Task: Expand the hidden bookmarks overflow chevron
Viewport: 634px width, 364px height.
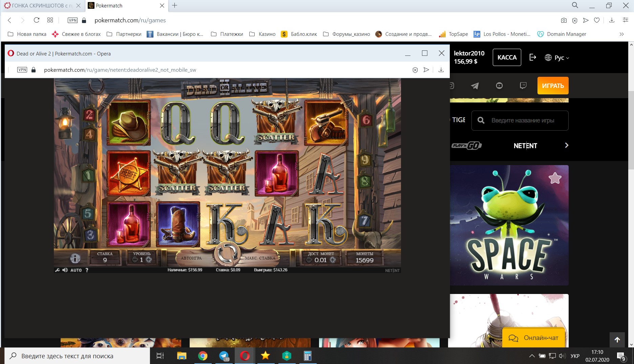Action: pos(621,34)
